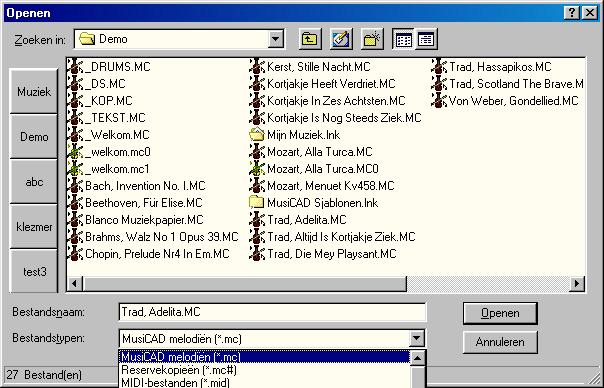This screenshot has height=388, width=604.
Task: Select file name _Welkom.MC
Action: click(x=117, y=135)
